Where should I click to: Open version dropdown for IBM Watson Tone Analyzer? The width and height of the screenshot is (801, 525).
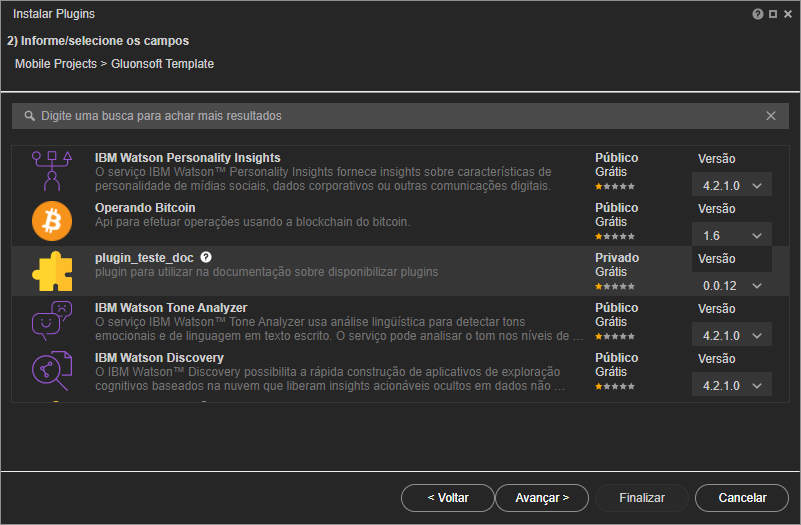click(732, 336)
